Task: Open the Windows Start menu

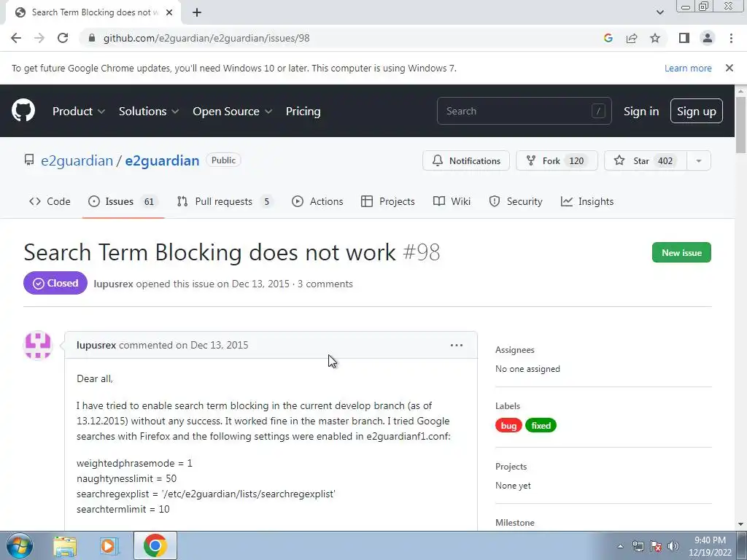Action: click(20, 545)
